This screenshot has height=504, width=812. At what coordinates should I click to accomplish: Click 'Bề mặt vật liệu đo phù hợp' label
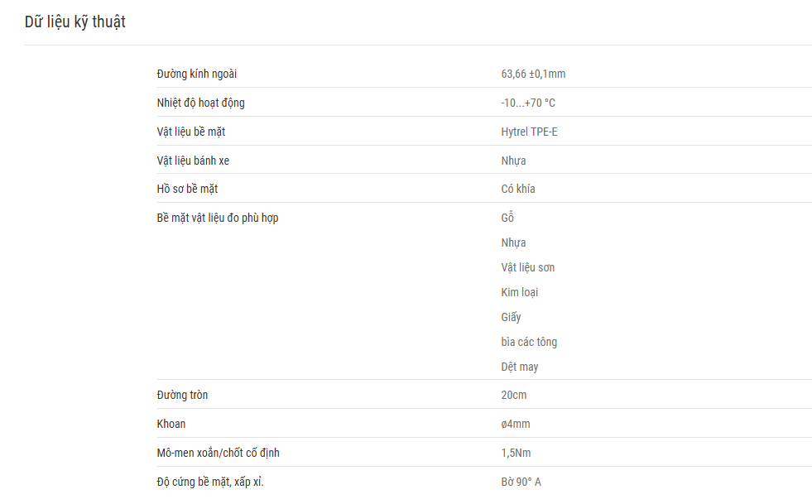tap(218, 218)
